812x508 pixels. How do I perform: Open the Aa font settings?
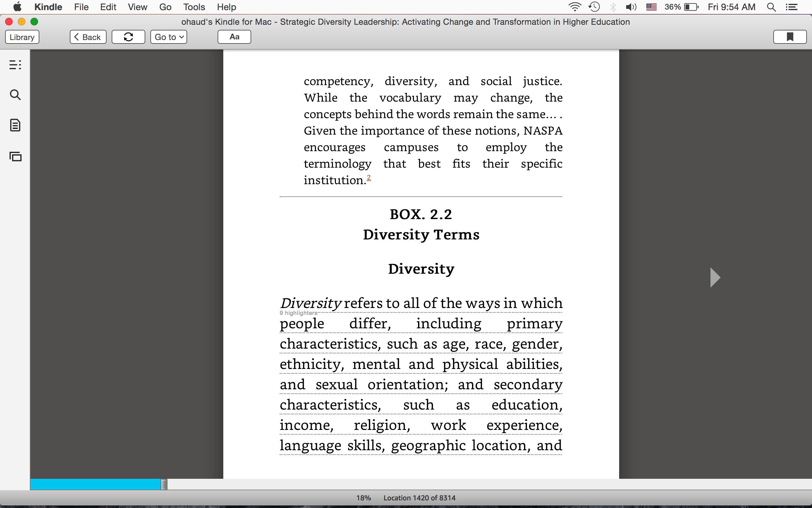[234, 37]
